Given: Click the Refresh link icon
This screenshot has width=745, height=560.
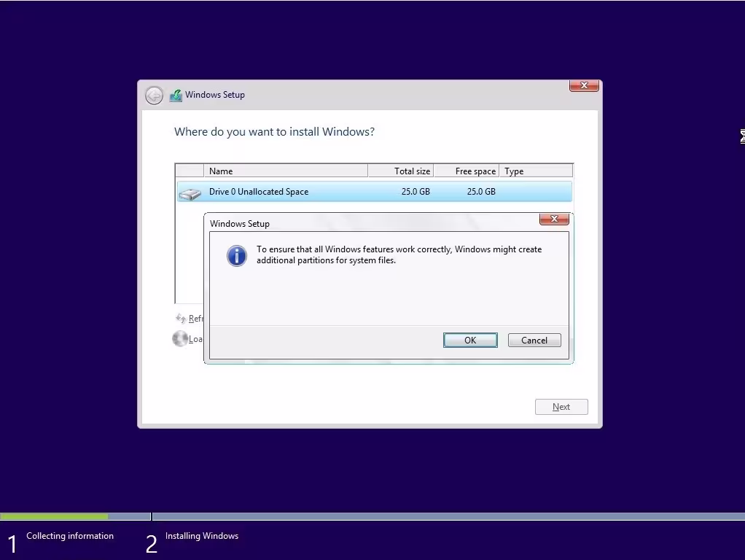Looking at the screenshot, I should coord(181,318).
